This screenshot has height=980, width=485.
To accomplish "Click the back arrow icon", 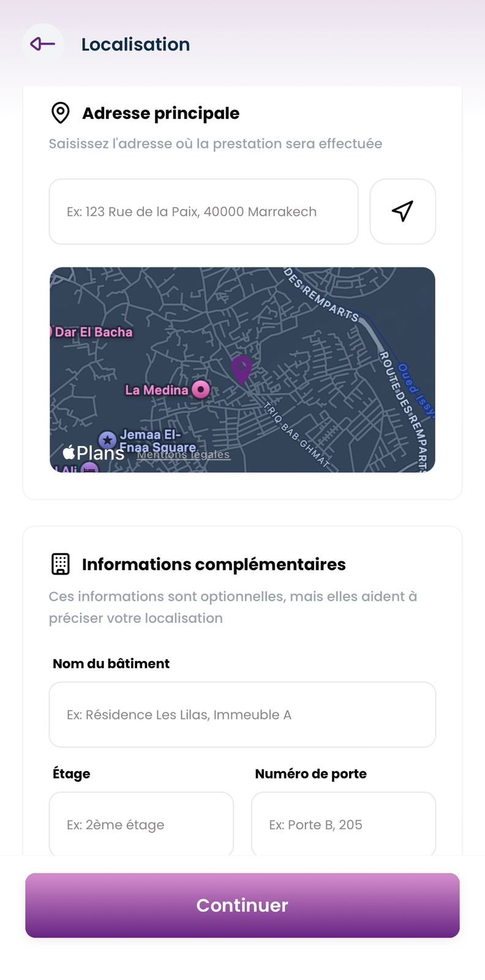I will pos(41,43).
